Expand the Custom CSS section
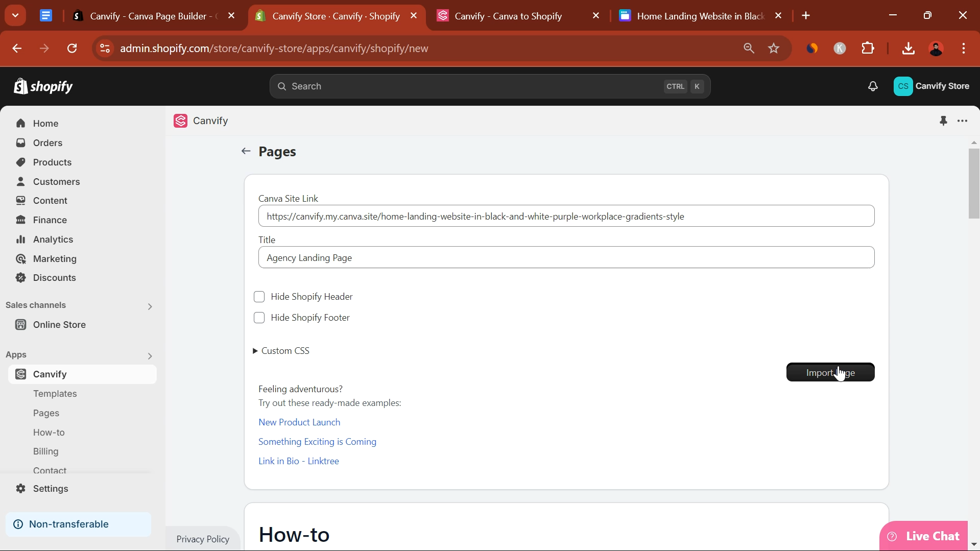The width and height of the screenshot is (980, 551). point(281,351)
